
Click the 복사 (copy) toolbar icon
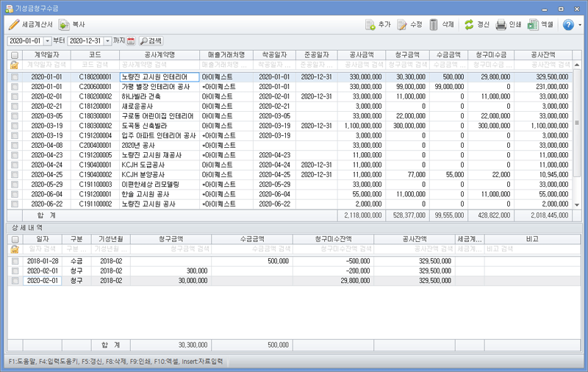click(x=64, y=24)
